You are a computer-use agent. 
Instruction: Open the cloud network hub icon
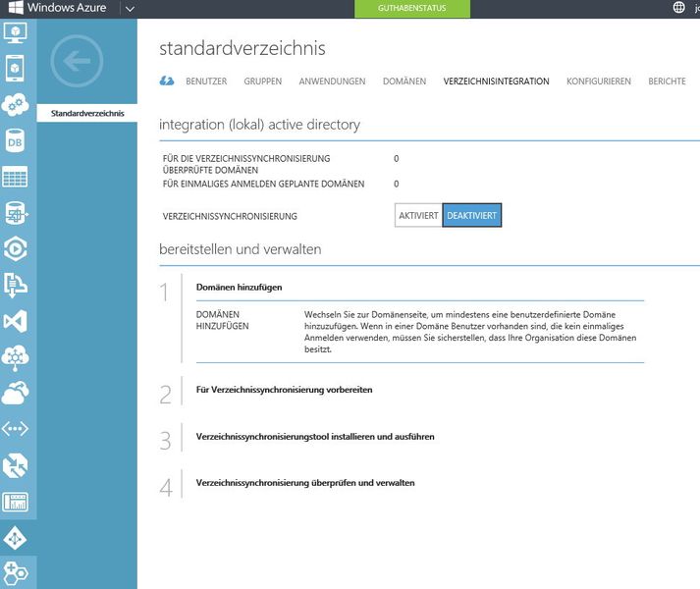[15, 357]
